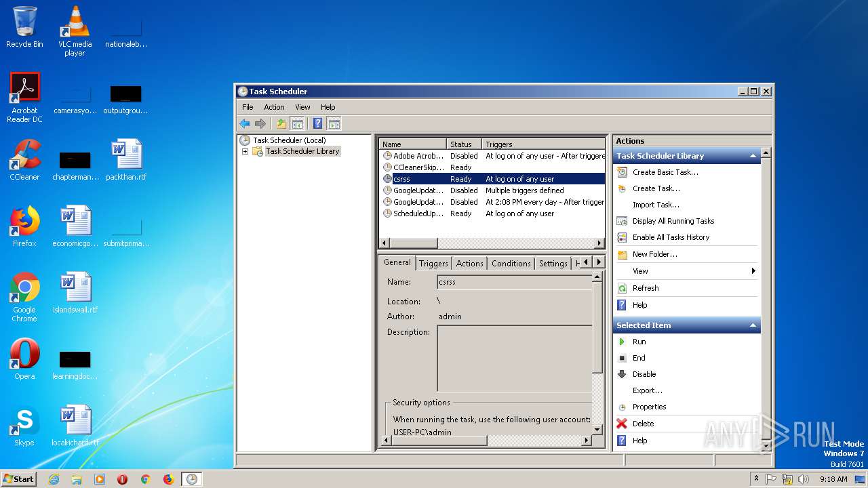Delete the selected csrss task
Viewport: 868px width, 488px height.
tap(643, 424)
